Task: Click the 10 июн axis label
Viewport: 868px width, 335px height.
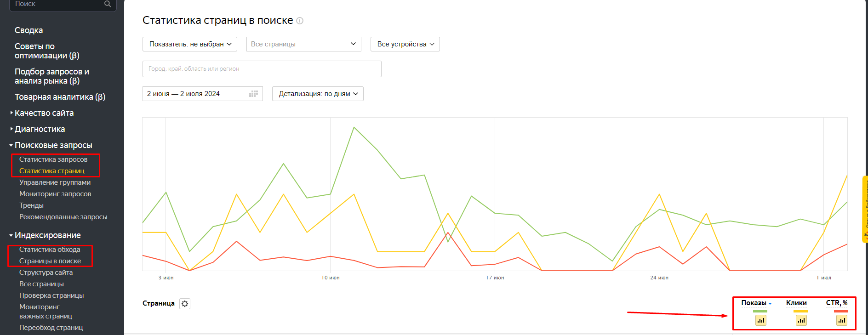Action: 331,278
